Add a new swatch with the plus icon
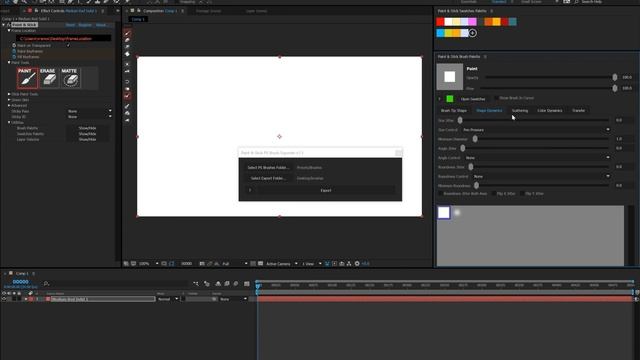Viewport: 640px width, 360px height. 472,33
